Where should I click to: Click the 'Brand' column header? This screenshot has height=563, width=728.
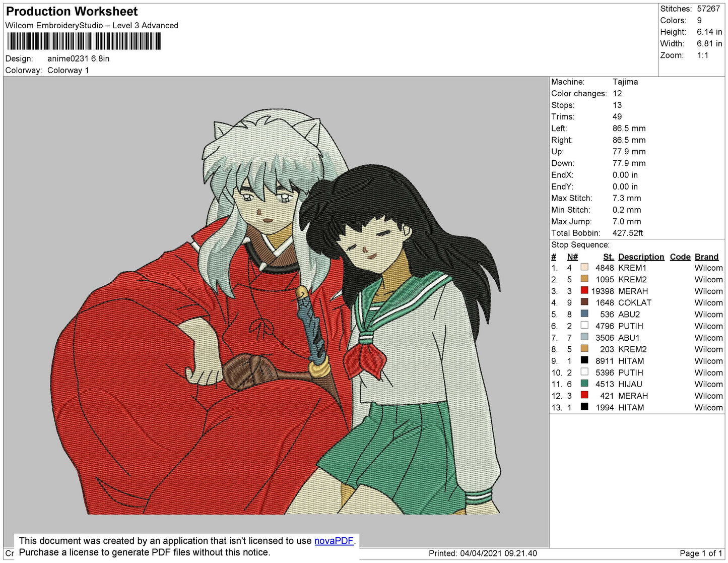pos(706,257)
